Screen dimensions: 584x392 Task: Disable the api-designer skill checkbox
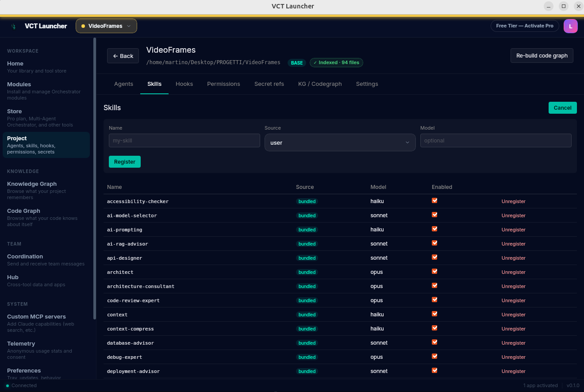[x=434, y=257]
